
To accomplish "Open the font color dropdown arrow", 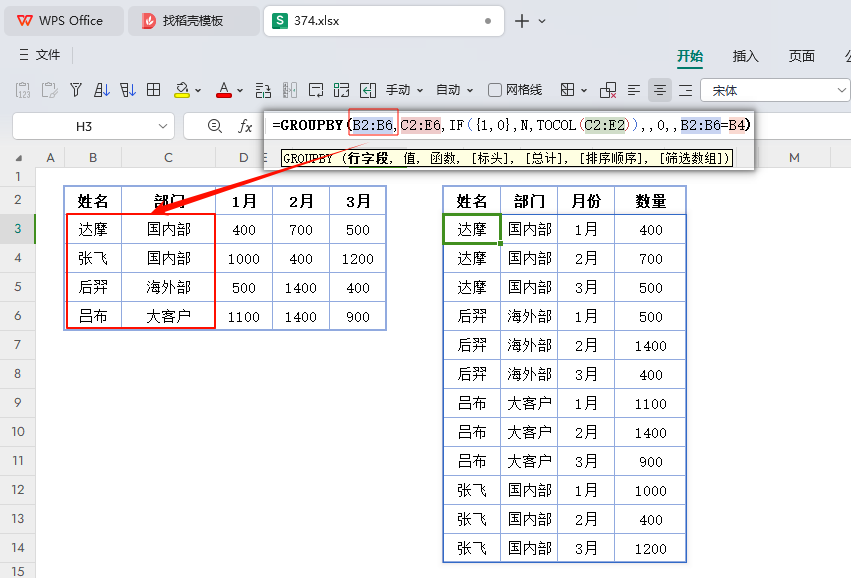I will point(240,91).
